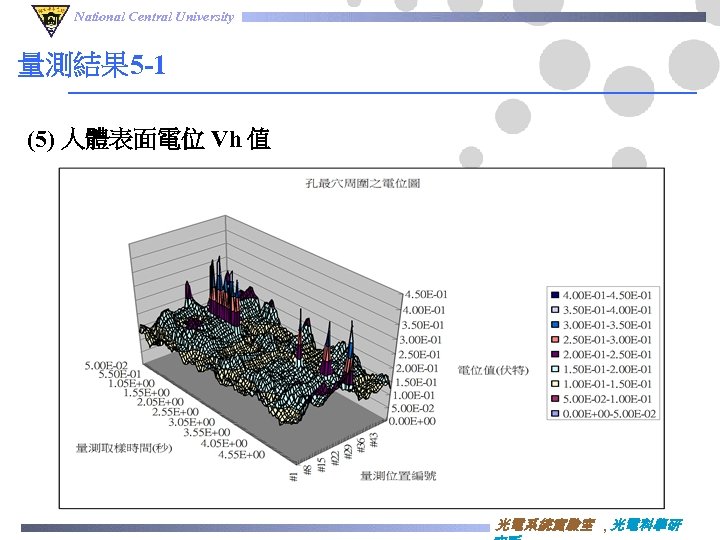Click the National Central University logo emblem
The image size is (720, 540).
pos(51,20)
